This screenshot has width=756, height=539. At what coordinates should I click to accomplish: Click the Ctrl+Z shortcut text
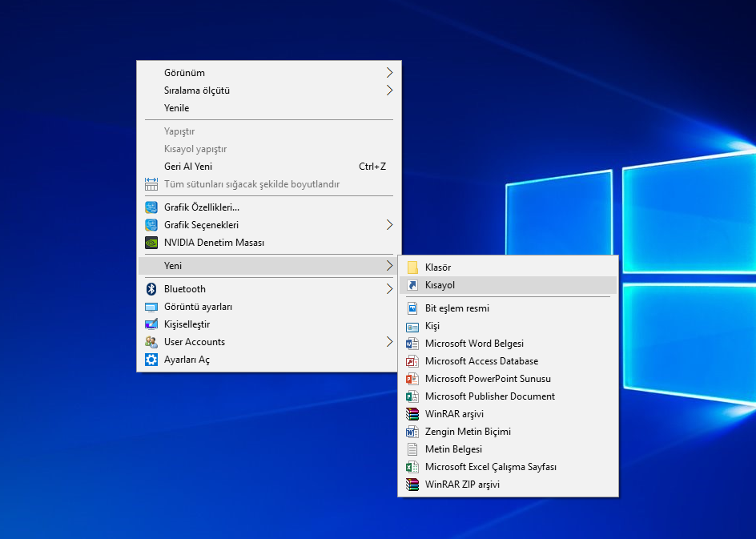(x=372, y=167)
